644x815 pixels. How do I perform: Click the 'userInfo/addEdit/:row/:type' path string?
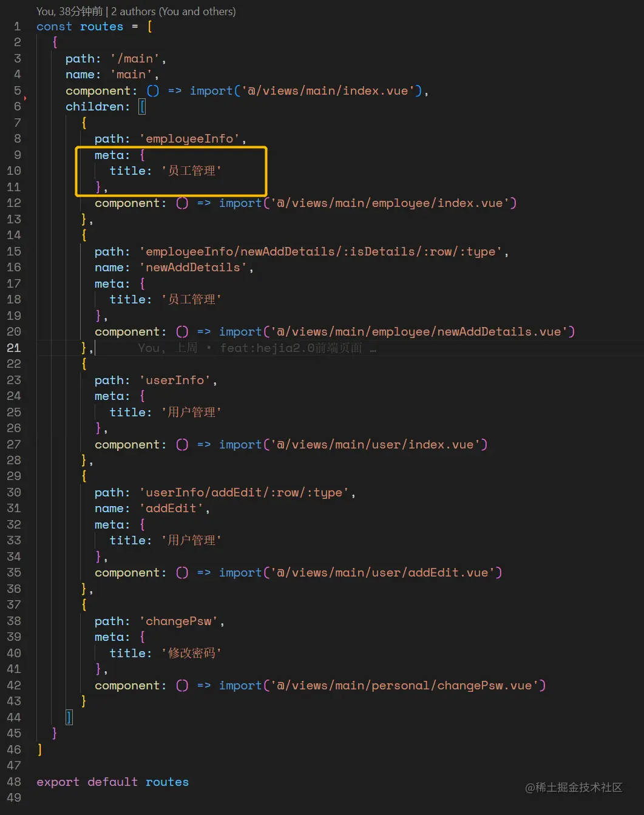pos(244,493)
